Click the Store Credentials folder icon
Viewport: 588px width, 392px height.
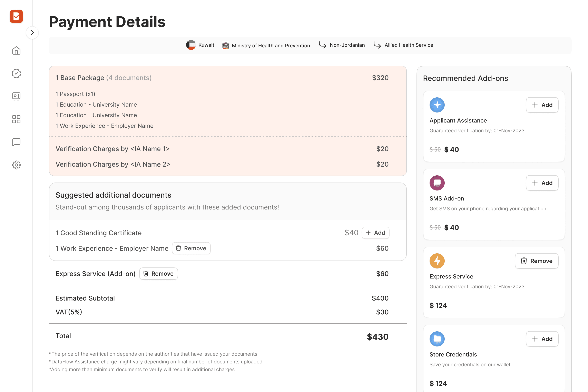coord(437,339)
